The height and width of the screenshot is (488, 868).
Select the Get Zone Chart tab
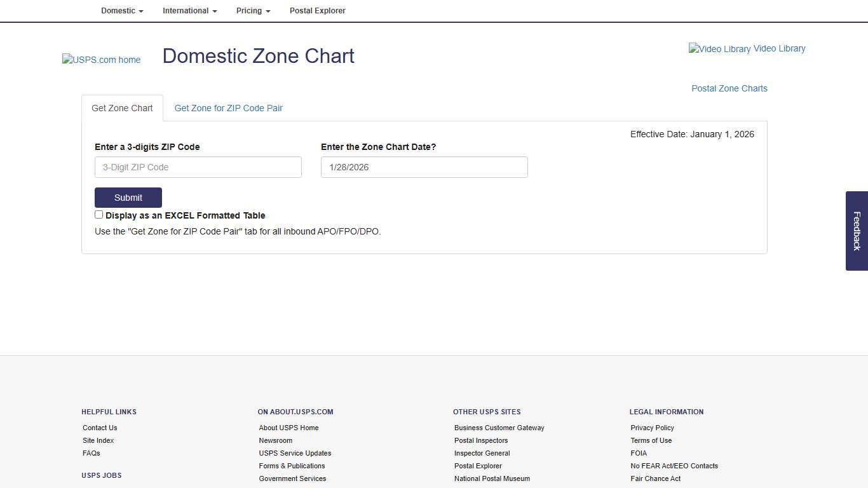click(122, 108)
